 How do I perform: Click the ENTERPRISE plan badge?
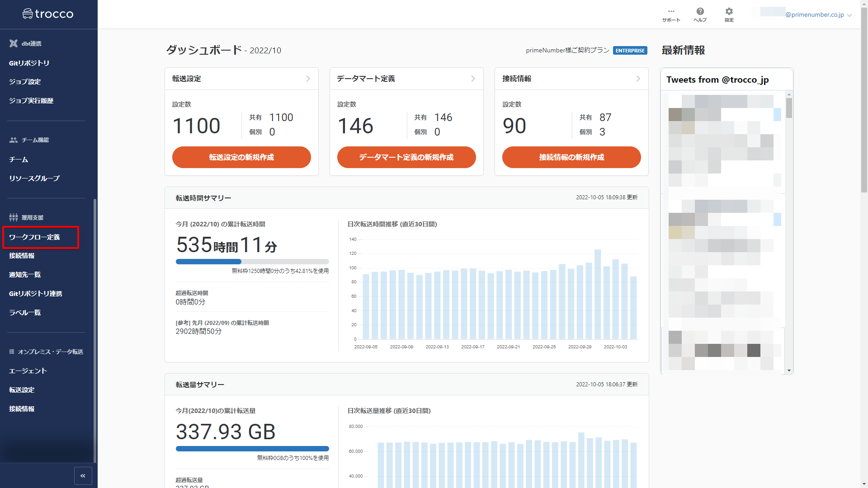coord(630,51)
